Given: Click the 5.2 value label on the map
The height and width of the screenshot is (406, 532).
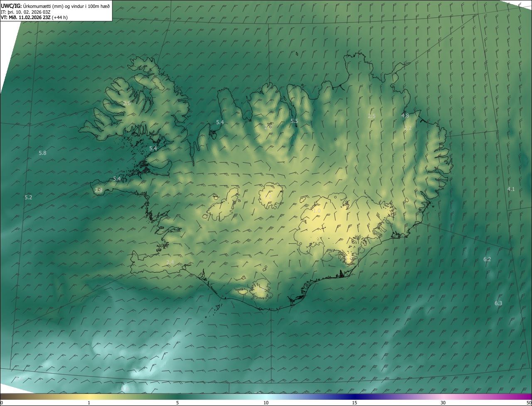Looking at the screenshot, I should tap(28, 197).
